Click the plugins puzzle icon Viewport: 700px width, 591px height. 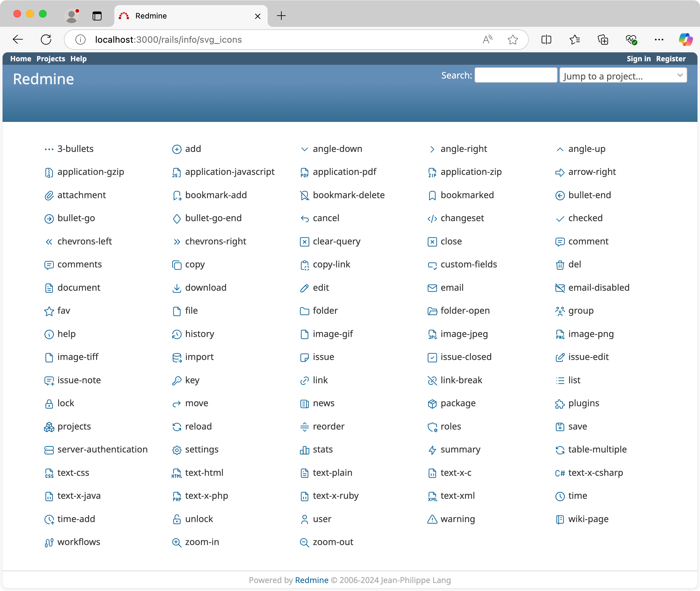coord(560,404)
